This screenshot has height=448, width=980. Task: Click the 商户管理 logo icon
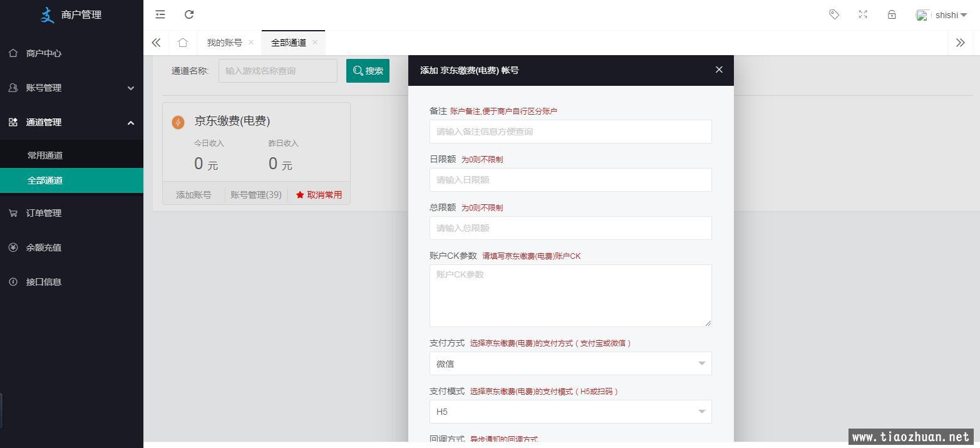click(48, 14)
